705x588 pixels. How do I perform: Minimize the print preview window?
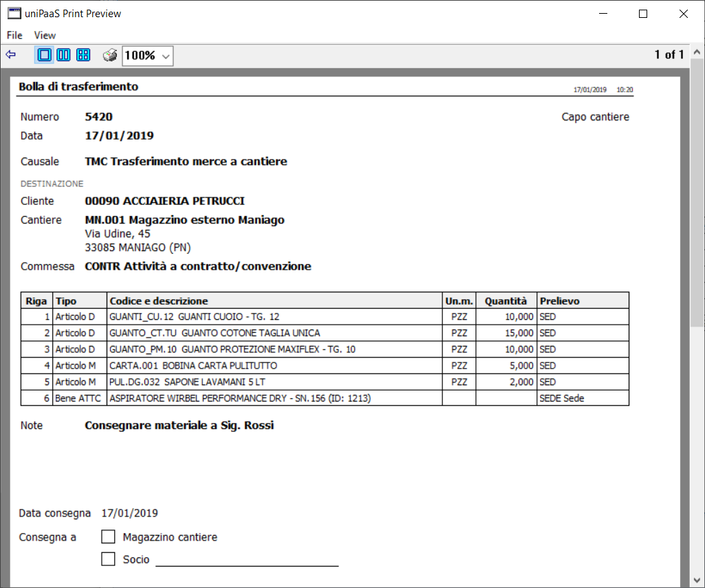pos(603,14)
